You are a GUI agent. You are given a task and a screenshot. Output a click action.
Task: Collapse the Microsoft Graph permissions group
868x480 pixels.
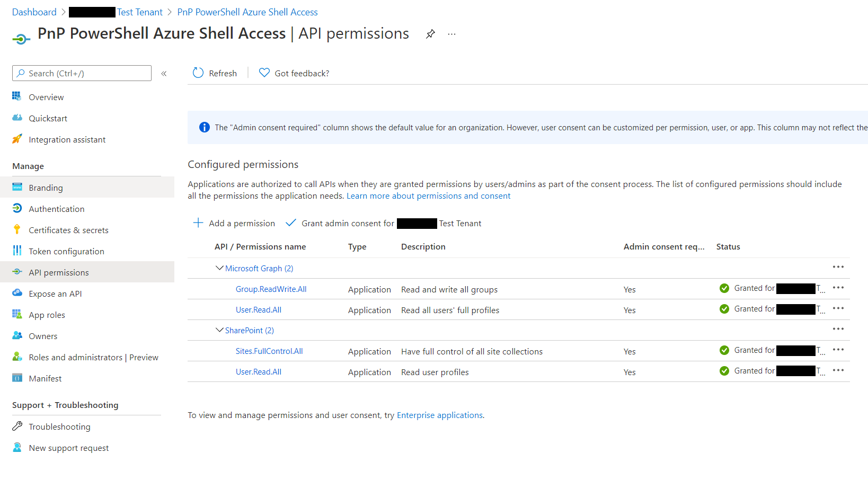(219, 268)
